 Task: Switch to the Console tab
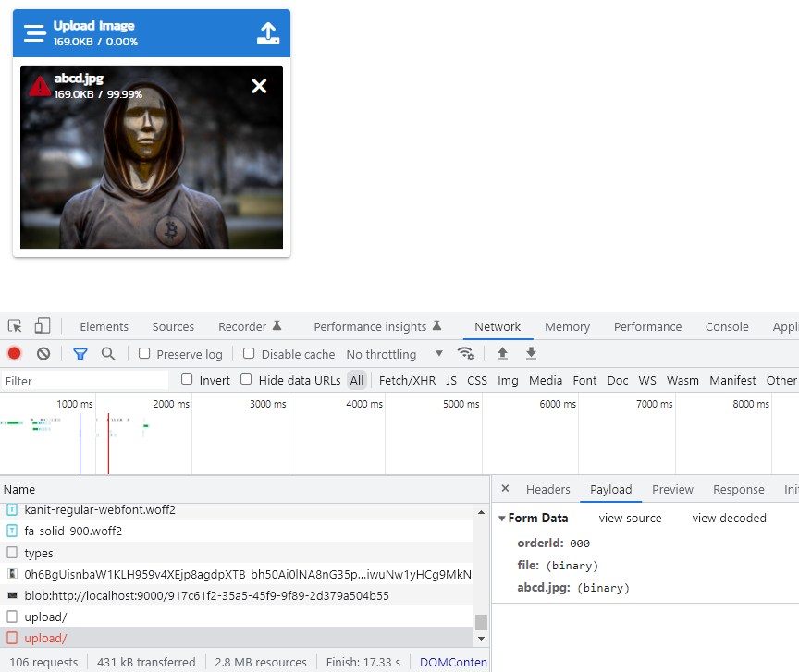tap(727, 326)
